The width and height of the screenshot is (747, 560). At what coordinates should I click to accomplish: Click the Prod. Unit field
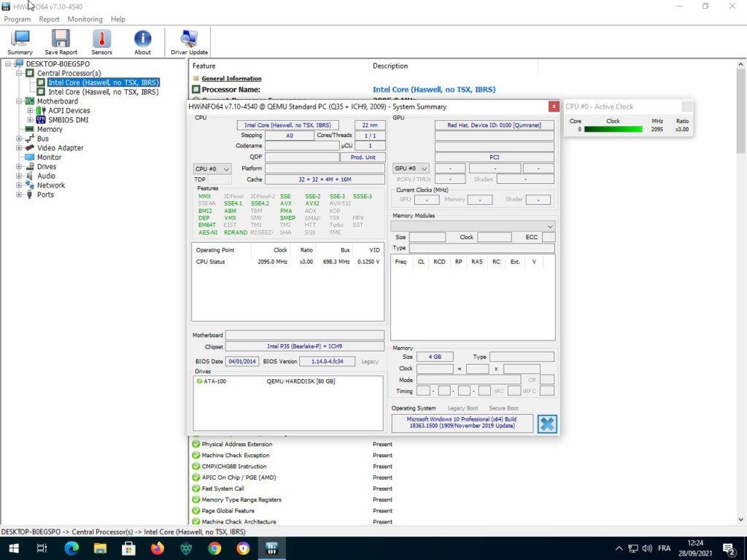click(363, 157)
